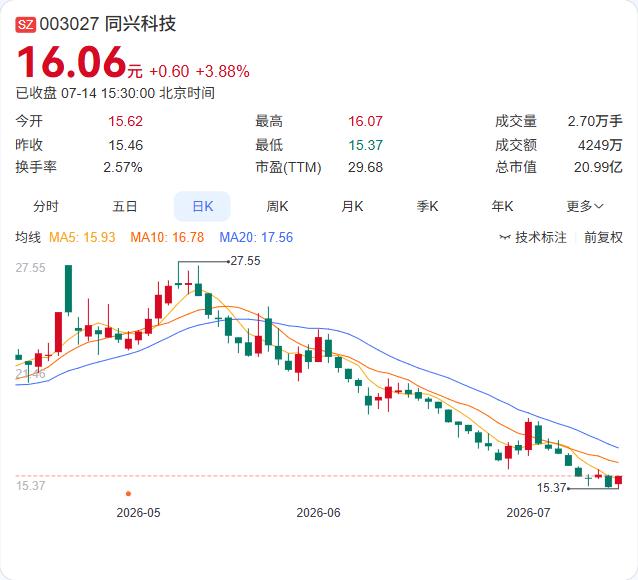Click the 2026-06 date axis label
Image resolution: width=638 pixels, height=580 pixels.
point(318,512)
